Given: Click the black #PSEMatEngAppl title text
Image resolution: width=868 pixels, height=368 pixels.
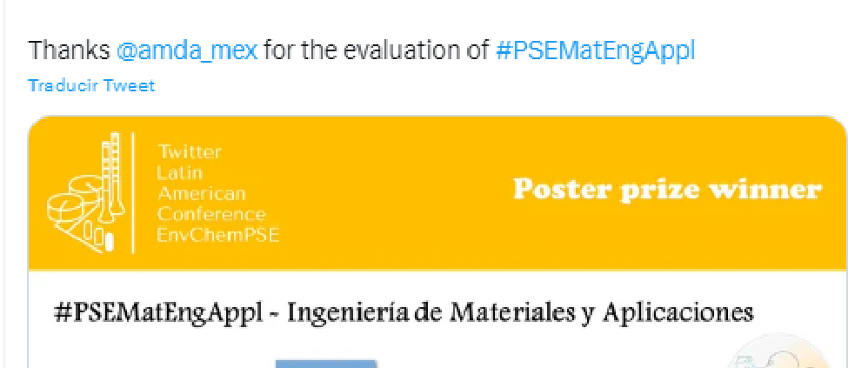Looking at the screenshot, I should [156, 311].
